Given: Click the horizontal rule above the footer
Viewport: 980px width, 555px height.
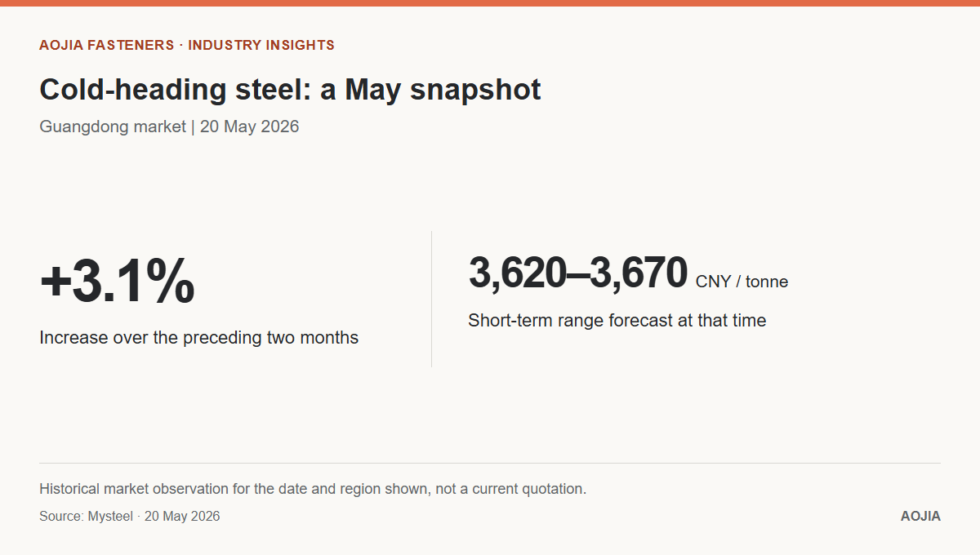Looking at the screenshot, I should click(x=490, y=463).
